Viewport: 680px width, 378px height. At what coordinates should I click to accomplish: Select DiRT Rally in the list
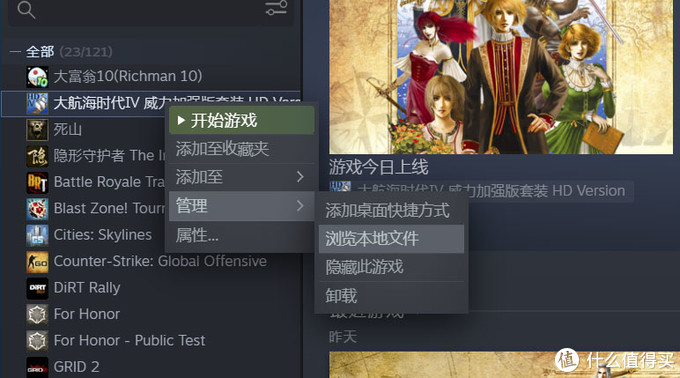click(x=87, y=288)
